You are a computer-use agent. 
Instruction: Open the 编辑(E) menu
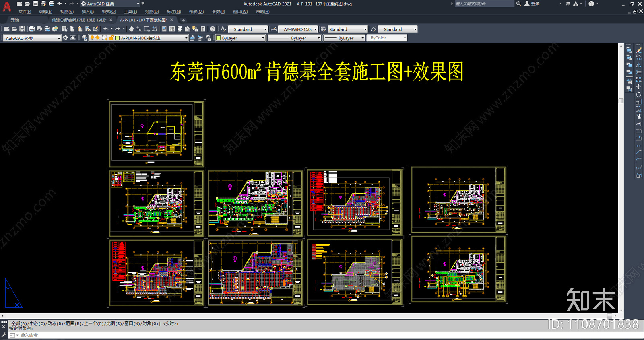click(x=45, y=12)
